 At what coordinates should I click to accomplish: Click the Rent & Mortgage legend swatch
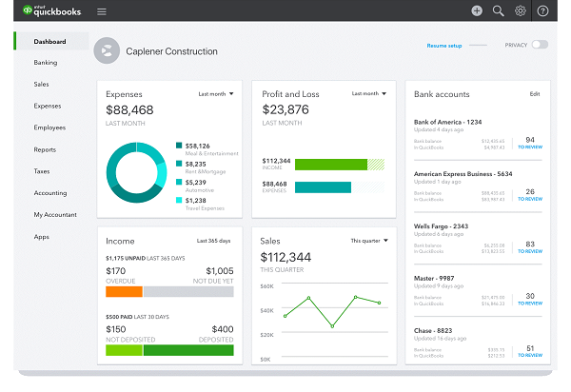pyautogui.click(x=179, y=164)
